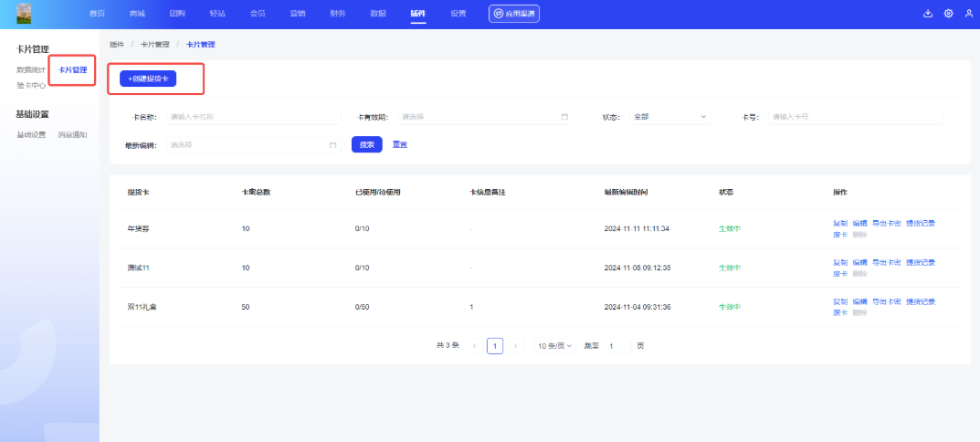The image size is (980, 442).
Task: Select 数据统计 in the sidebar
Action: [31, 70]
